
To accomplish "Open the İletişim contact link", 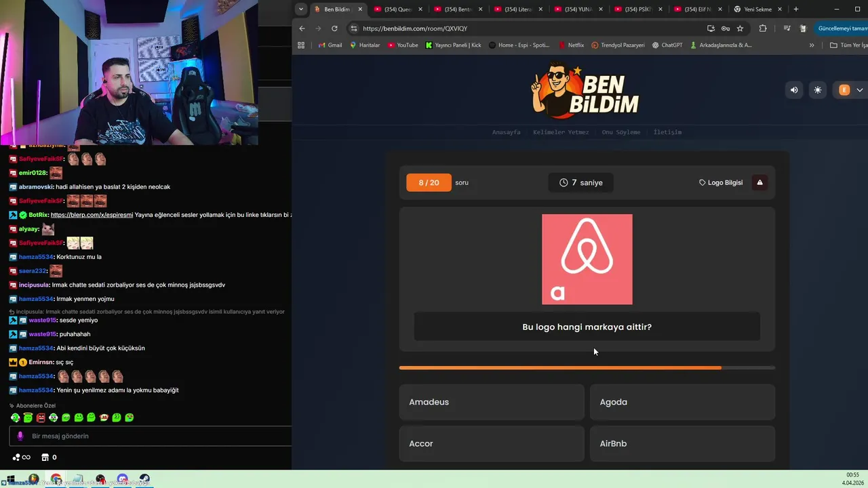I will tap(668, 132).
